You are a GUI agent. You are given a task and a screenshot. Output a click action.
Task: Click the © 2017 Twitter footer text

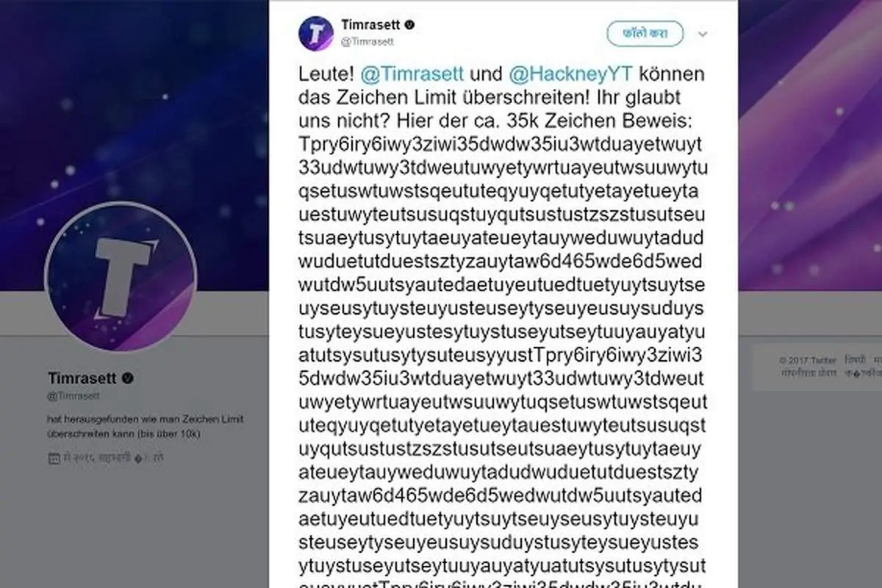point(808,360)
